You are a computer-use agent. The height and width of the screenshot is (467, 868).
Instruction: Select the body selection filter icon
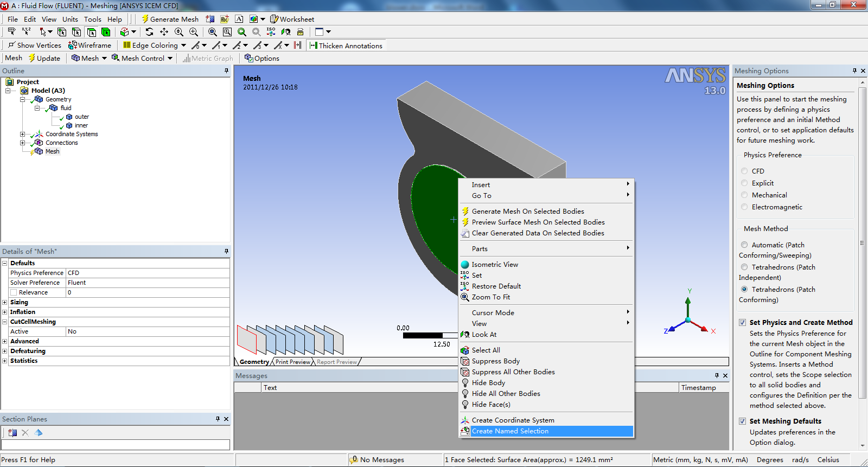(x=106, y=32)
